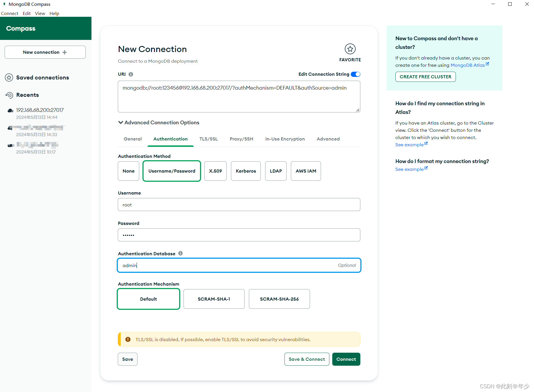Click the MongoDB leaf icon in title bar
Viewport: 534px width, 392px height.
[x=4, y=4]
